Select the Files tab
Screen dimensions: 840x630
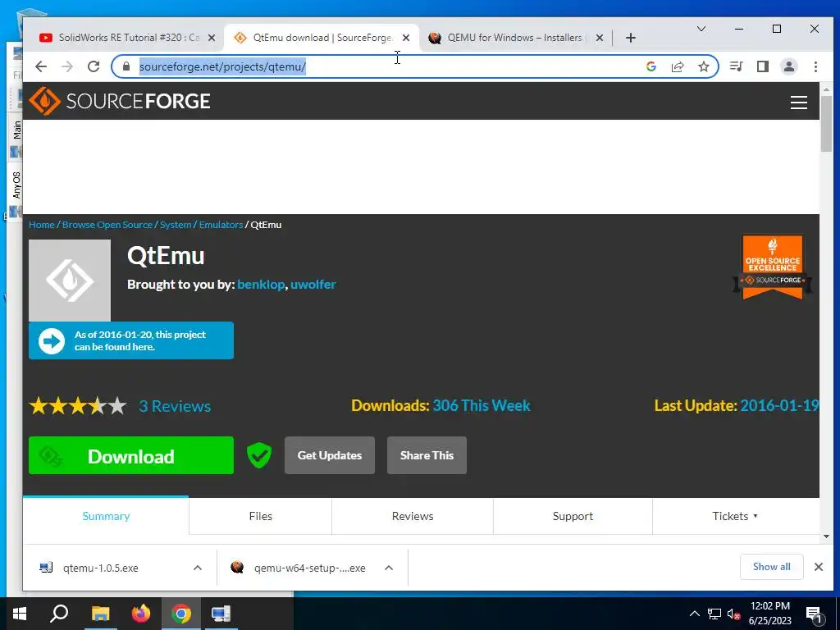coord(260,516)
